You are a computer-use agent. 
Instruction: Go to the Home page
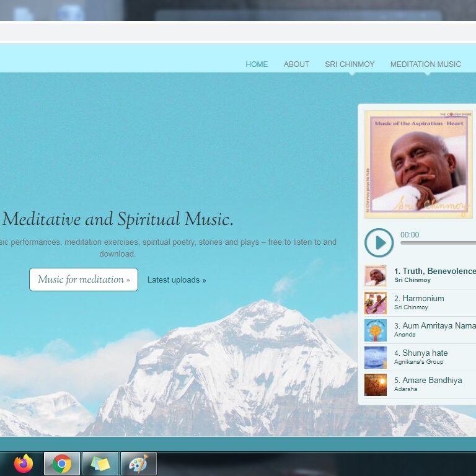(x=257, y=64)
